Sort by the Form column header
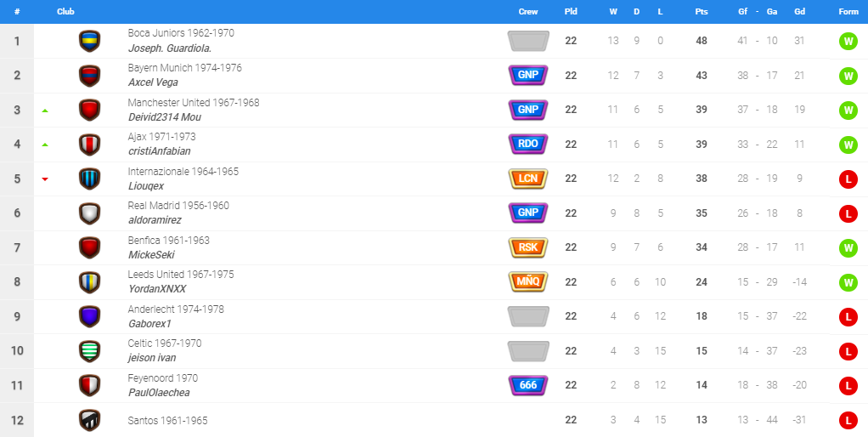The width and height of the screenshot is (868, 437). coord(848,12)
